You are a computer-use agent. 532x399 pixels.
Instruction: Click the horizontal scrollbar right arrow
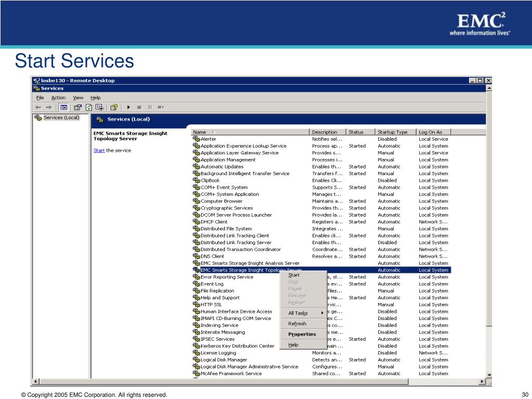click(482, 381)
